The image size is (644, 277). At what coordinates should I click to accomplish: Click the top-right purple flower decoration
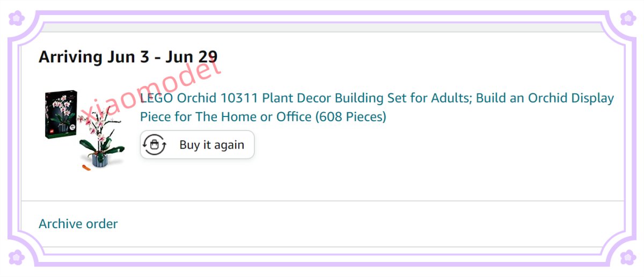click(627, 18)
